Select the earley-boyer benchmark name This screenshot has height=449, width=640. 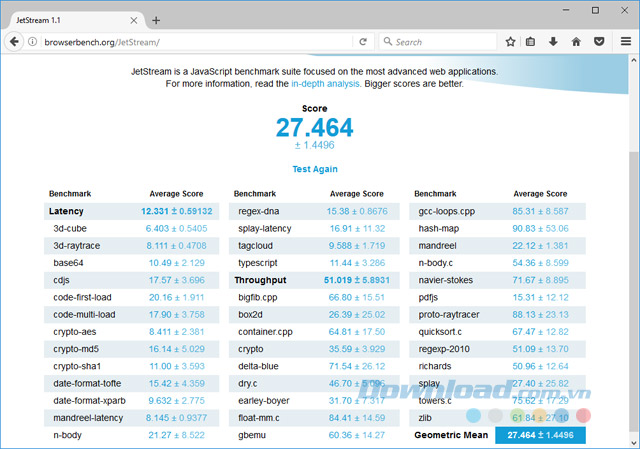tap(264, 401)
